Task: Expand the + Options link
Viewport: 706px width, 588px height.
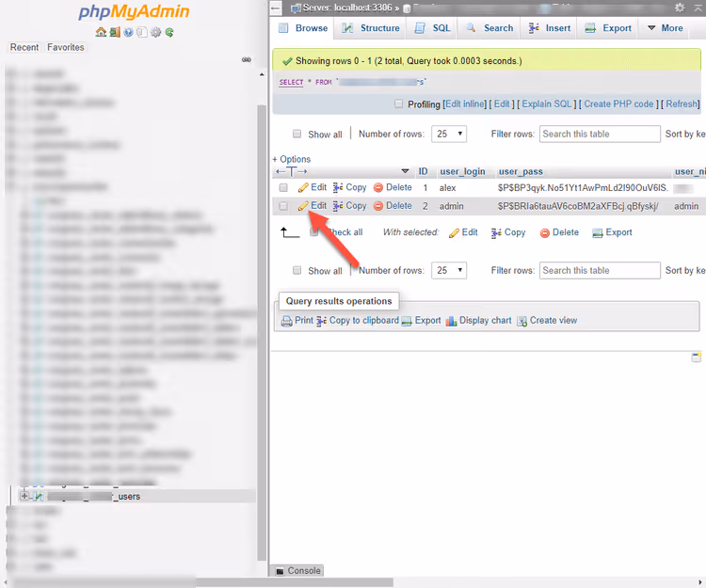Action: (x=291, y=159)
